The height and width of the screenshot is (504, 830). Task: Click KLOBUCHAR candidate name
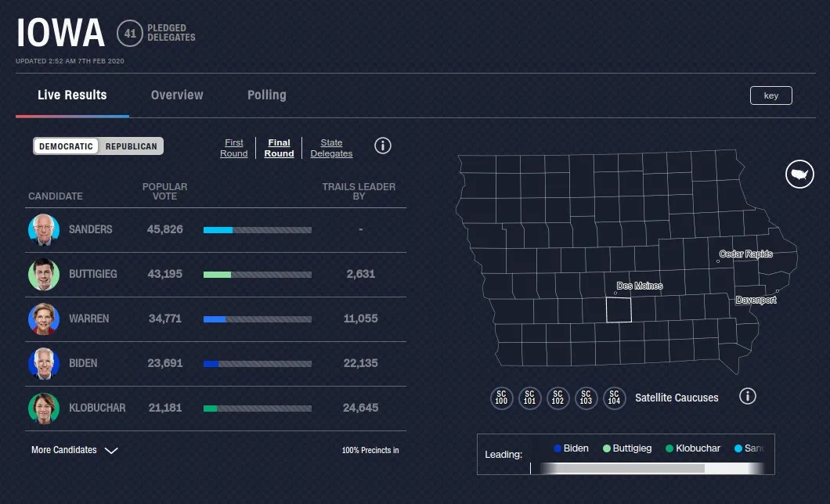pos(97,408)
